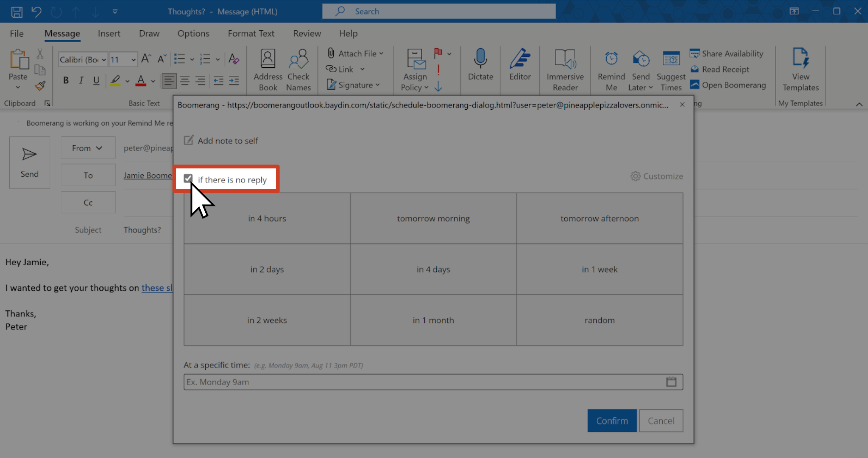Switch to Format Text tab

click(x=251, y=34)
